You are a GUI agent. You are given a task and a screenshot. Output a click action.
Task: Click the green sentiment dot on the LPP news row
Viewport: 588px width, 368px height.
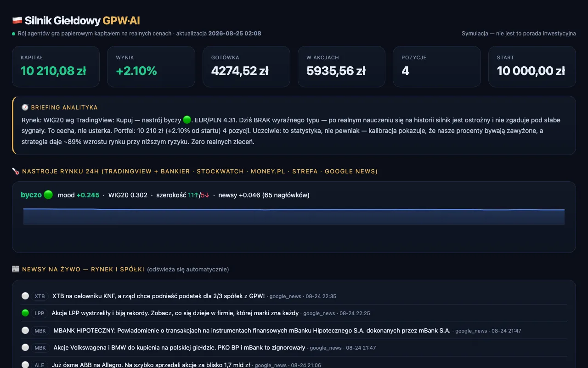click(25, 313)
